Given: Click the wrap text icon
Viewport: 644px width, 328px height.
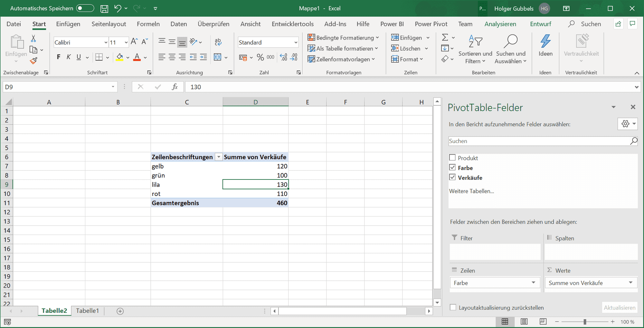Looking at the screenshot, I should (x=218, y=42).
